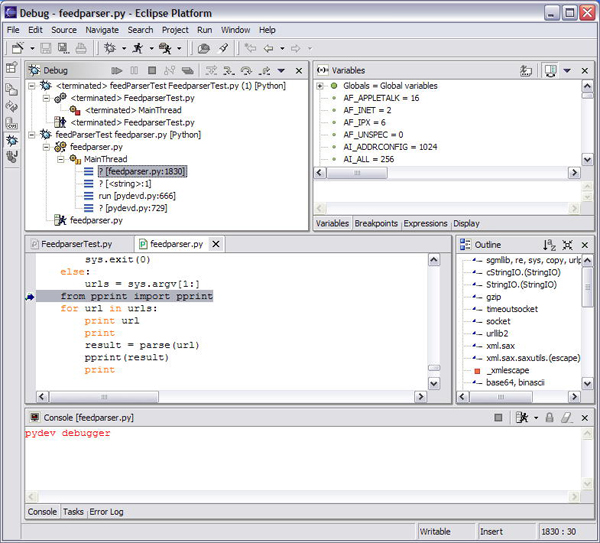Select AI_ADDRCONFIG = 1024 variable
The image size is (600, 543).
(x=390, y=147)
